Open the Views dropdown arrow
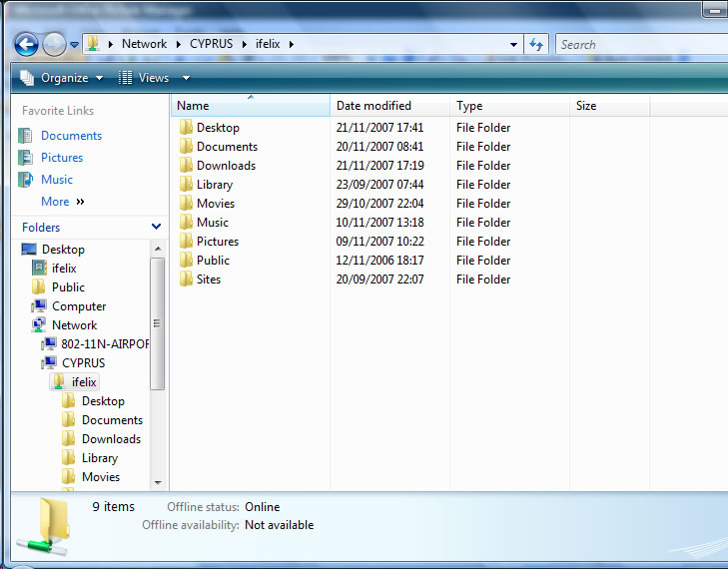This screenshot has height=569, width=728. tap(186, 78)
